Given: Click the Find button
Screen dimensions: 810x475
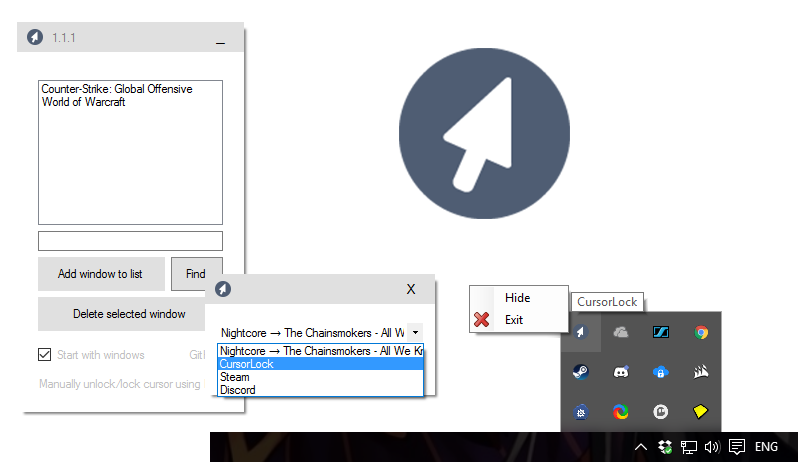Looking at the screenshot, I should (x=196, y=274).
